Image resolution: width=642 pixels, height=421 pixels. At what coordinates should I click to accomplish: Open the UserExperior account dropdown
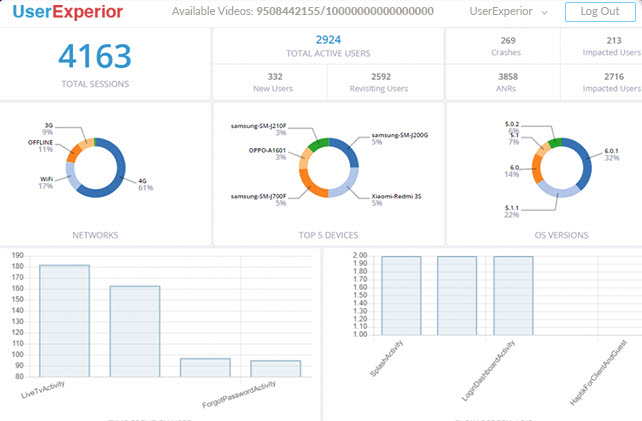tap(508, 11)
